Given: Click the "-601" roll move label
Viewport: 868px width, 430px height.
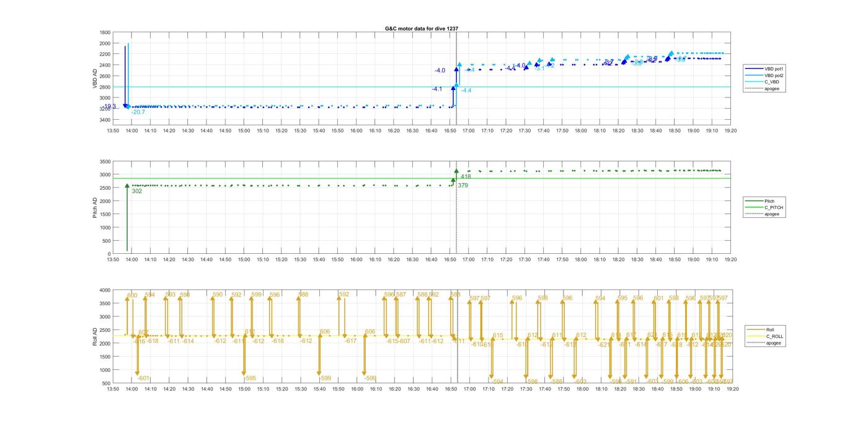Looking at the screenshot, I should (x=143, y=378).
